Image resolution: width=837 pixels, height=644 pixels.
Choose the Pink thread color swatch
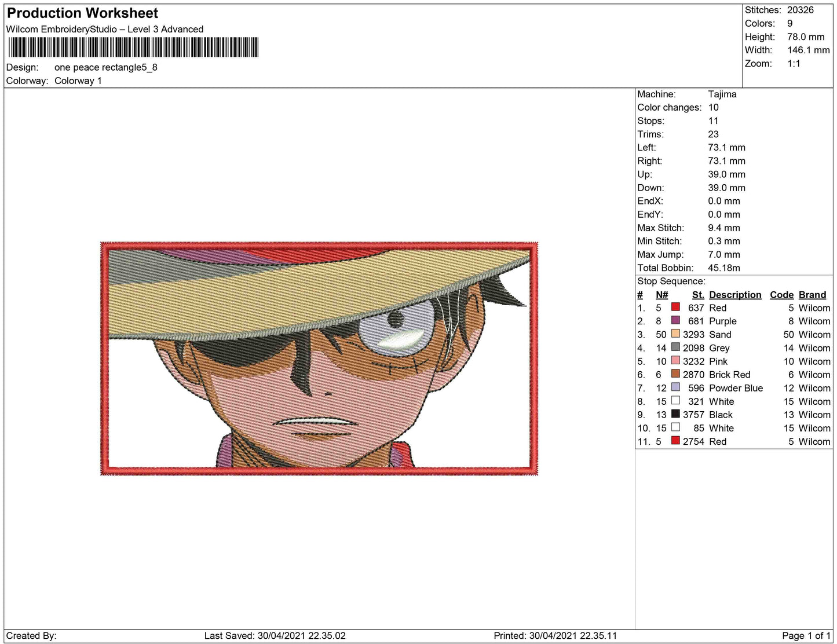pyautogui.click(x=675, y=360)
